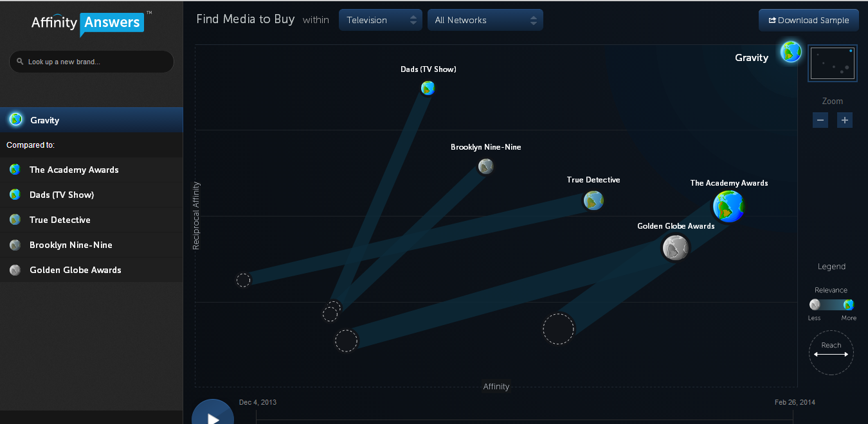Click the Dec 4, 2013 timeline start
Screen dimensions: 868x424
point(258,402)
